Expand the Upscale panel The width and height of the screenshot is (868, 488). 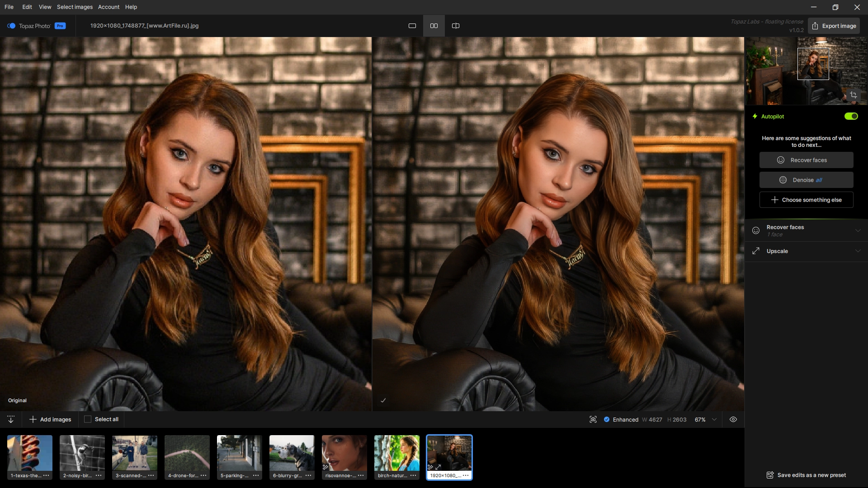[858, 251]
